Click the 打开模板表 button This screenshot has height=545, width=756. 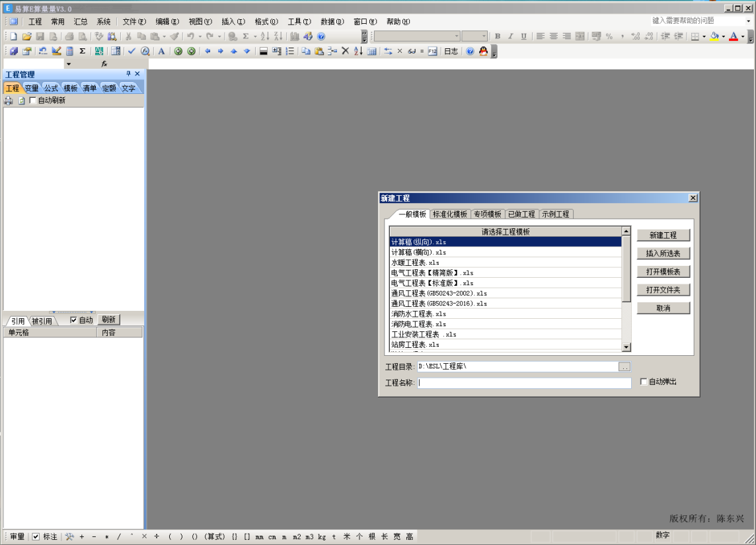coord(663,272)
